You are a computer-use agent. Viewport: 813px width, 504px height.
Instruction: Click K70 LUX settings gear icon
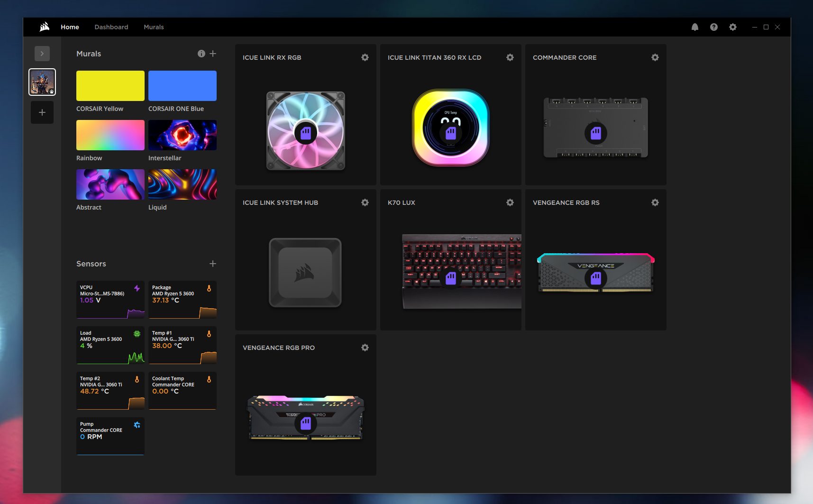point(510,202)
